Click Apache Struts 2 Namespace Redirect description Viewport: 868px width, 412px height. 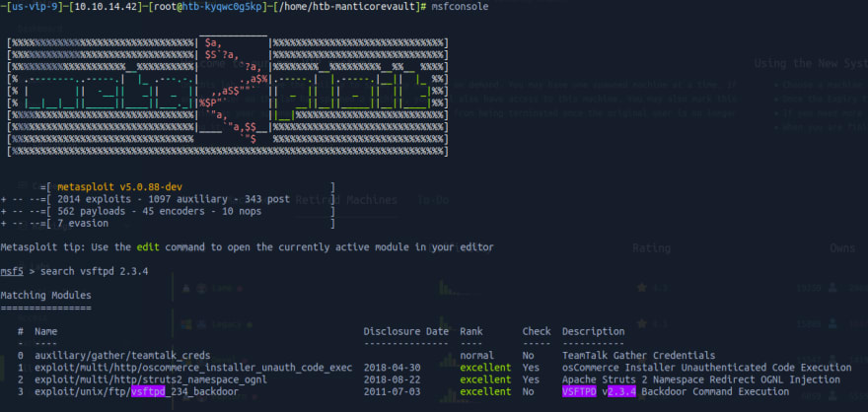pos(701,379)
